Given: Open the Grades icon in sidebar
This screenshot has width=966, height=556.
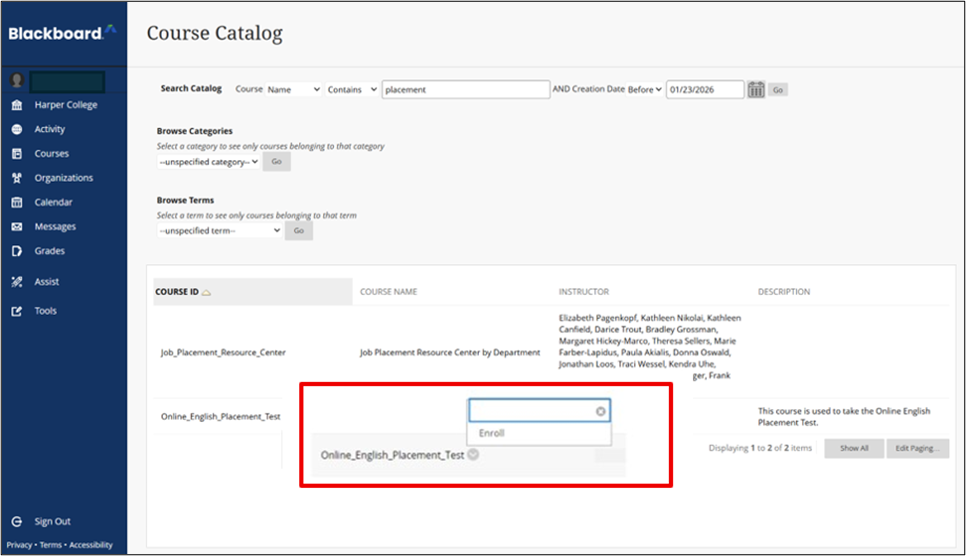Looking at the screenshot, I should tap(16, 251).
